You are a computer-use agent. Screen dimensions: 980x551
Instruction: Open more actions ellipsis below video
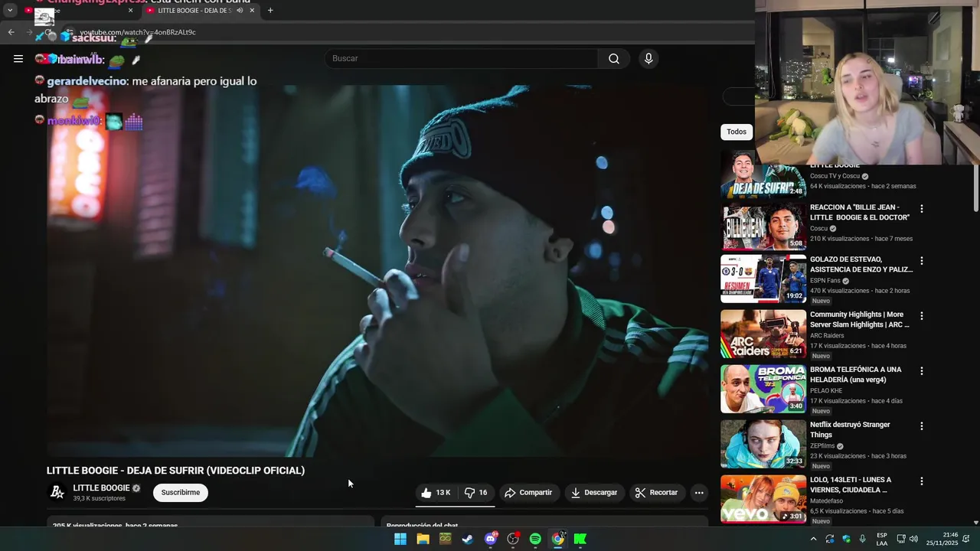699,493
